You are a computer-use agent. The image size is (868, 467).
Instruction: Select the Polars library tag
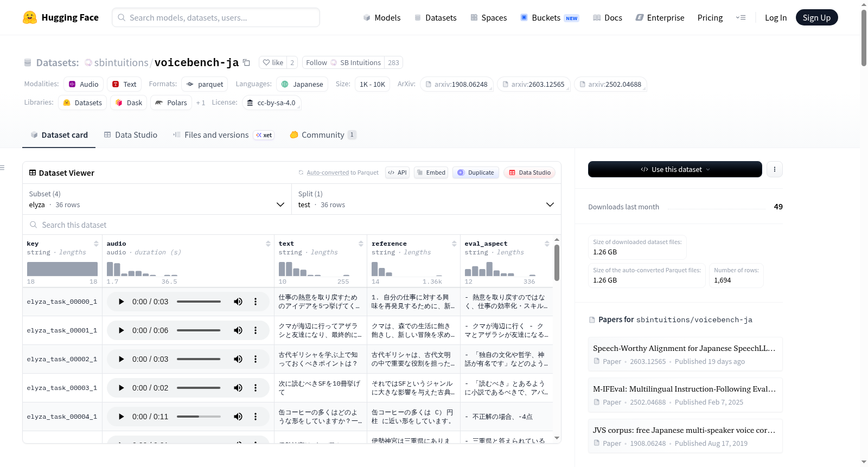point(171,103)
